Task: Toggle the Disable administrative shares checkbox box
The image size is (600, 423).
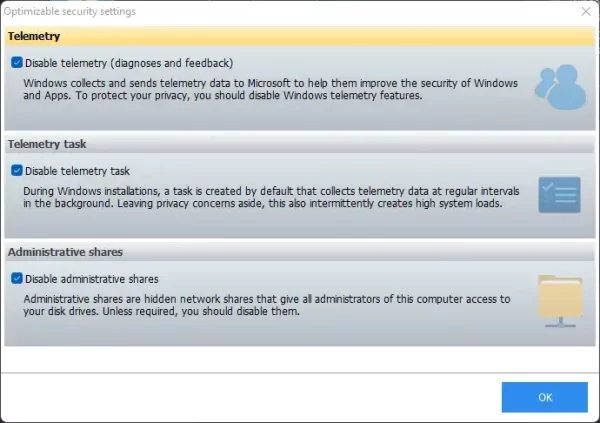Action: point(17,278)
